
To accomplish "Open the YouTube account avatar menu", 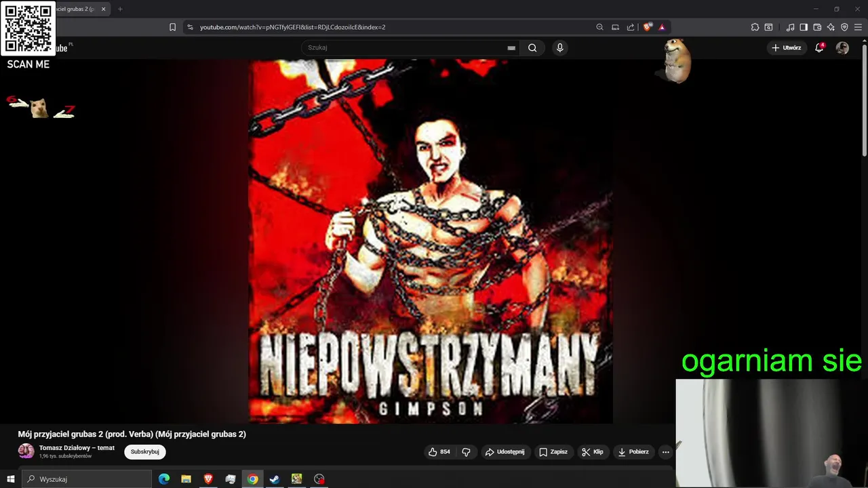I will pos(842,47).
